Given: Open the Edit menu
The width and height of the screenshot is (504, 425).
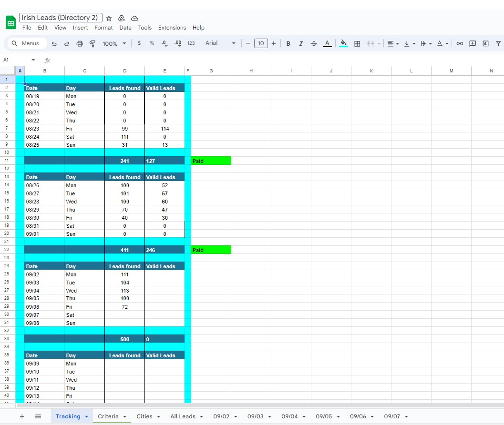Looking at the screenshot, I should (x=42, y=28).
